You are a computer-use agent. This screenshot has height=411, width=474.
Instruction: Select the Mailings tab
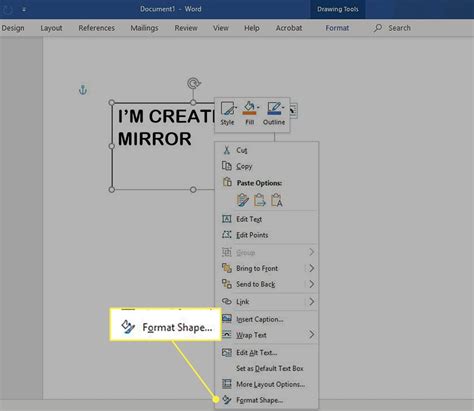click(144, 28)
